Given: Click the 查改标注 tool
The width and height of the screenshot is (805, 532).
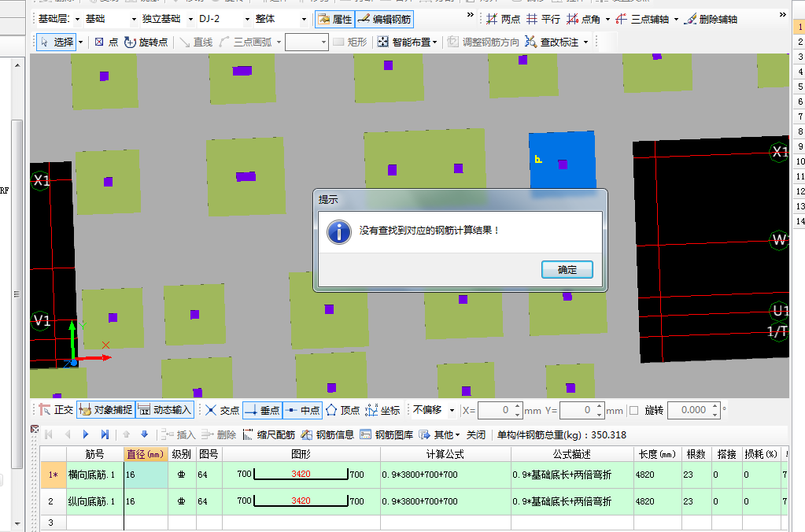Looking at the screenshot, I should pos(552,42).
